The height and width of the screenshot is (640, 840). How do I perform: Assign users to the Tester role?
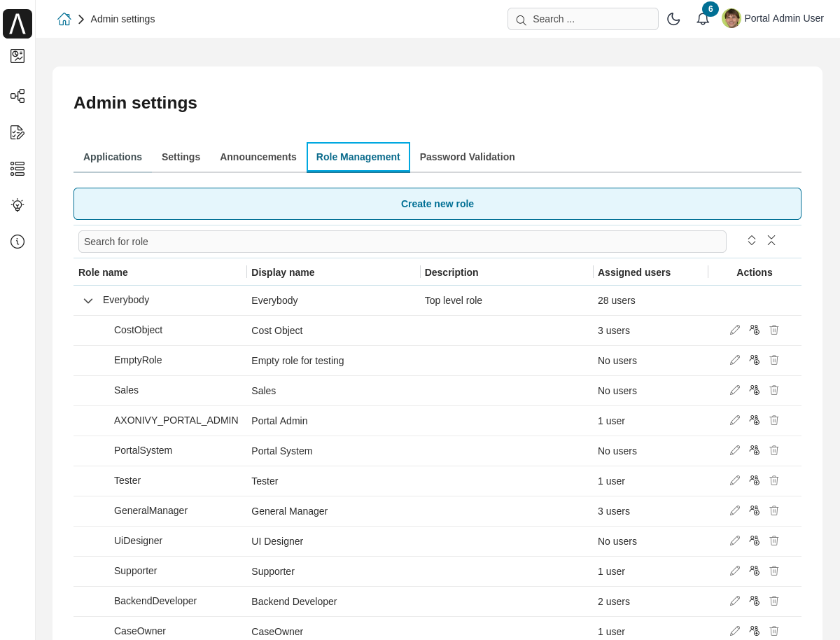pos(755,480)
